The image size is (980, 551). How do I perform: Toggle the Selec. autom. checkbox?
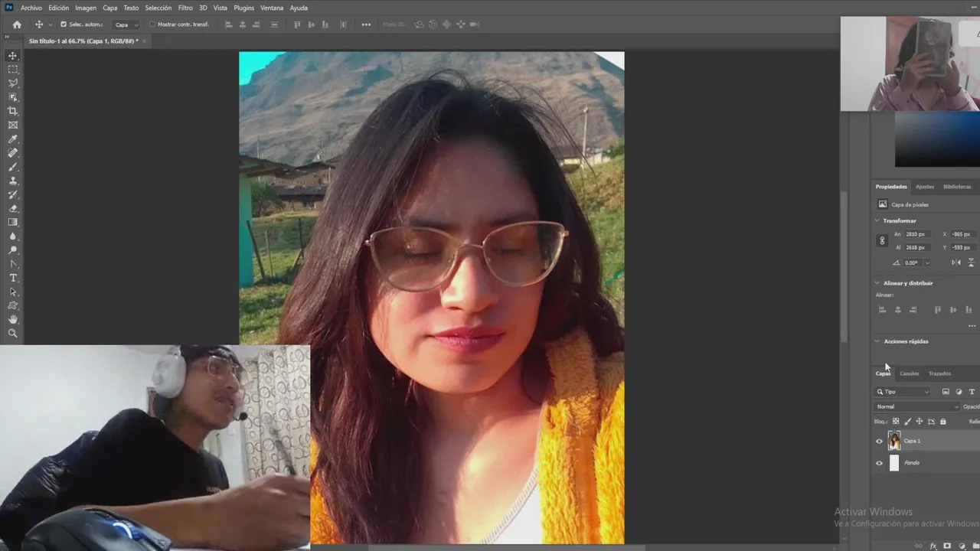(x=64, y=24)
